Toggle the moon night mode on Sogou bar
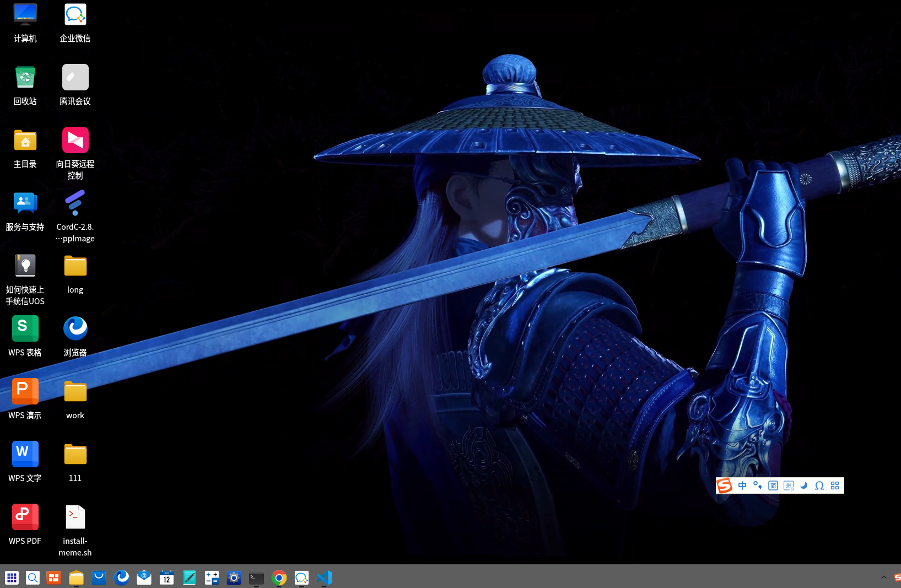The height and width of the screenshot is (588, 901). [x=804, y=485]
